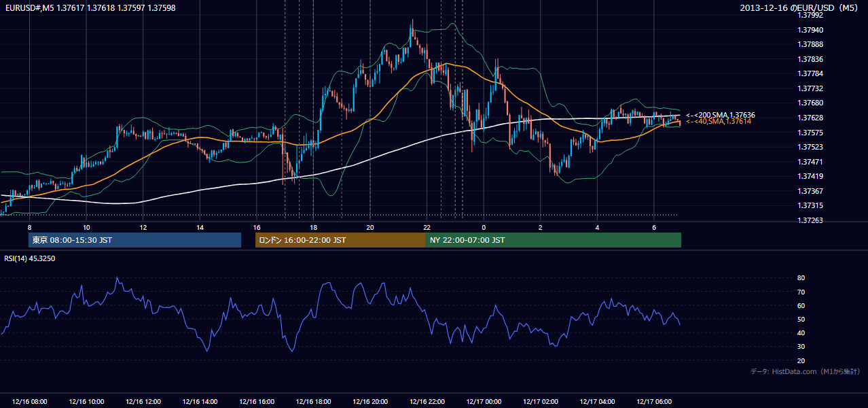Click the RSI scale value 30

(x=801, y=347)
